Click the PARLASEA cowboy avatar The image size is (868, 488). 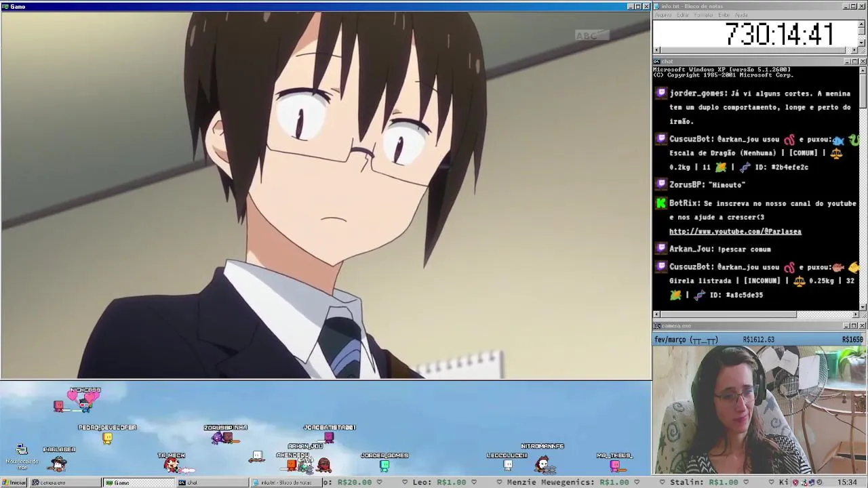(59, 464)
